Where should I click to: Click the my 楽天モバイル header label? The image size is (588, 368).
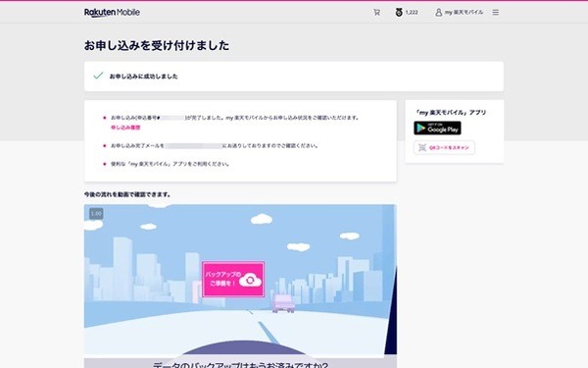coord(464,13)
